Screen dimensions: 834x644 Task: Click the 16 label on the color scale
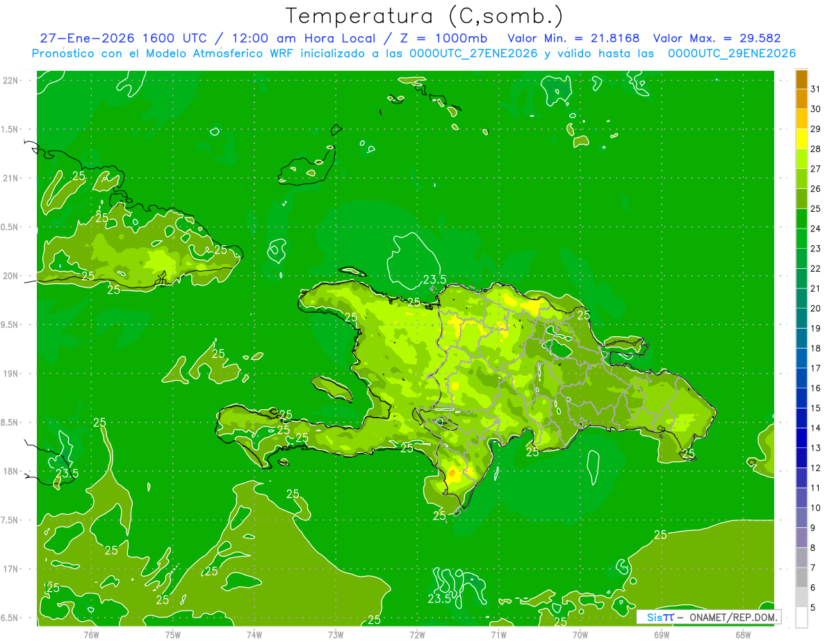[x=815, y=388]
